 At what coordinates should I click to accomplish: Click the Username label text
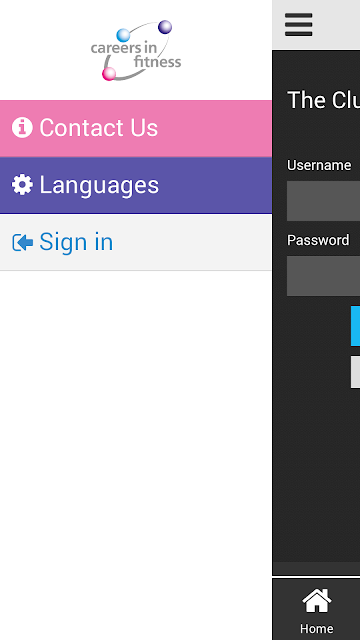[319, 165]
